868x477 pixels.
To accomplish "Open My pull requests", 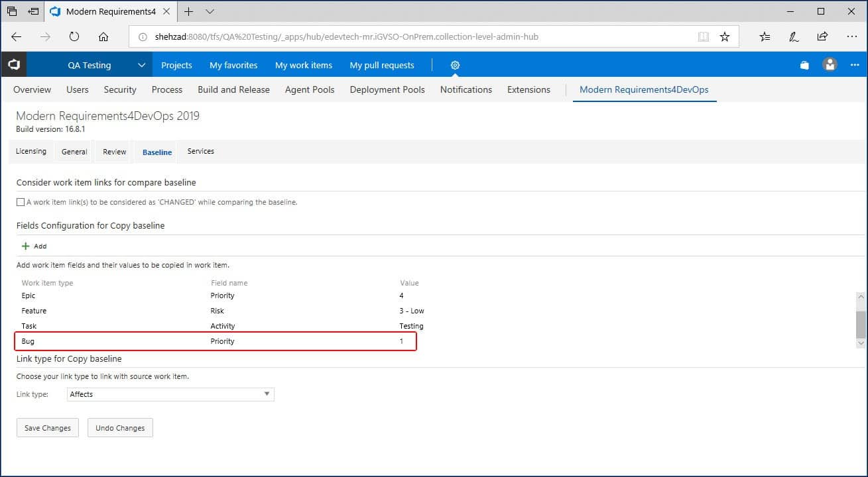I will click(x=382, y=65).
